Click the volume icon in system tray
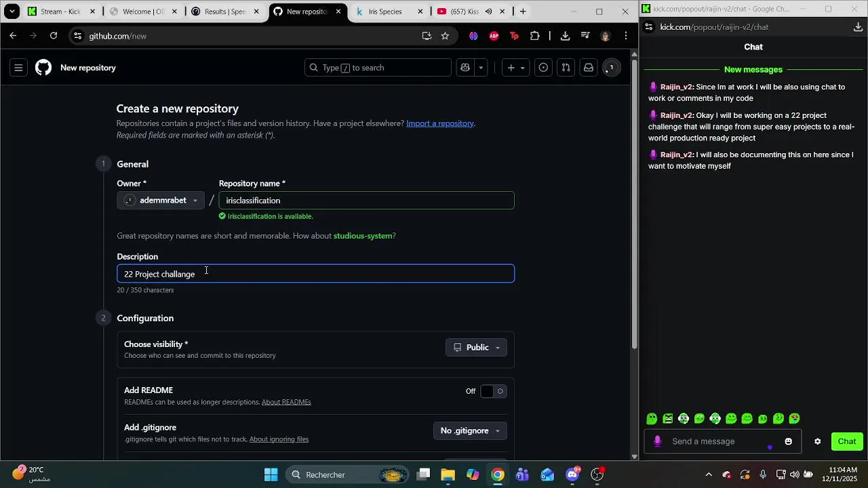This screenshot has width=868, height=488. click(794, 474)
